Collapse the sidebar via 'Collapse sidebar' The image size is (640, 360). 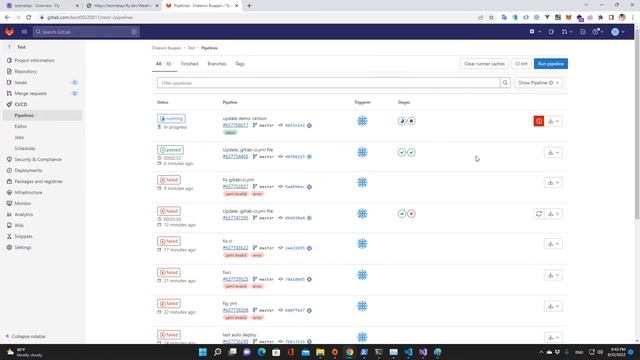(26, 336)
